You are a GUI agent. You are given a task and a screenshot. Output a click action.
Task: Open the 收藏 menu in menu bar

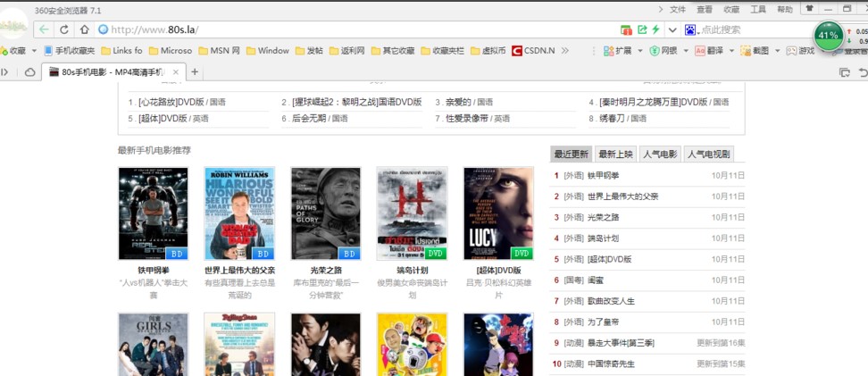click(731, 10)
